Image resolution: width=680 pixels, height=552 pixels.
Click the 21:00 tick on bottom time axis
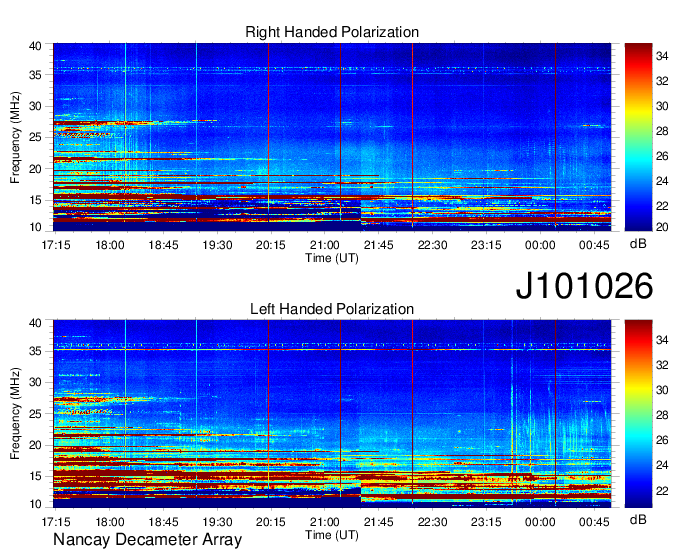pos(325,522)
